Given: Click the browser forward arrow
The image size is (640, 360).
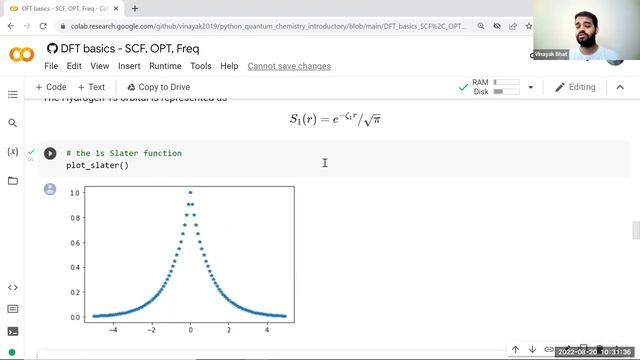Looking at the screenshot, I should (27, 26).
